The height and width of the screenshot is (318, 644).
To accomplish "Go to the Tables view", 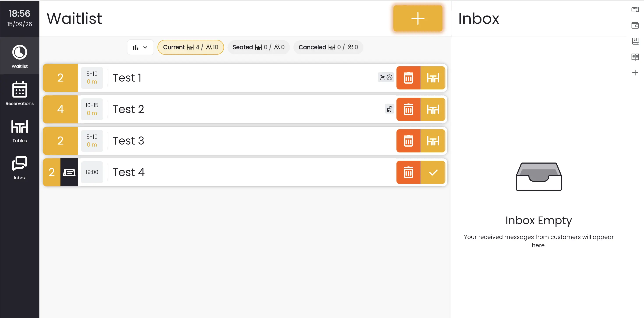I will pyautogui.click(x=19, y=131).
